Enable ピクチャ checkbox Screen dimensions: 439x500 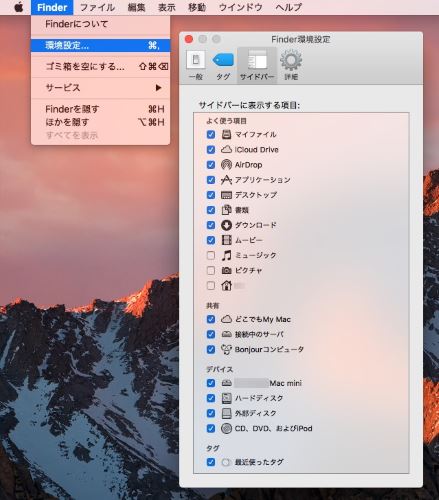[x=211, y=270]
